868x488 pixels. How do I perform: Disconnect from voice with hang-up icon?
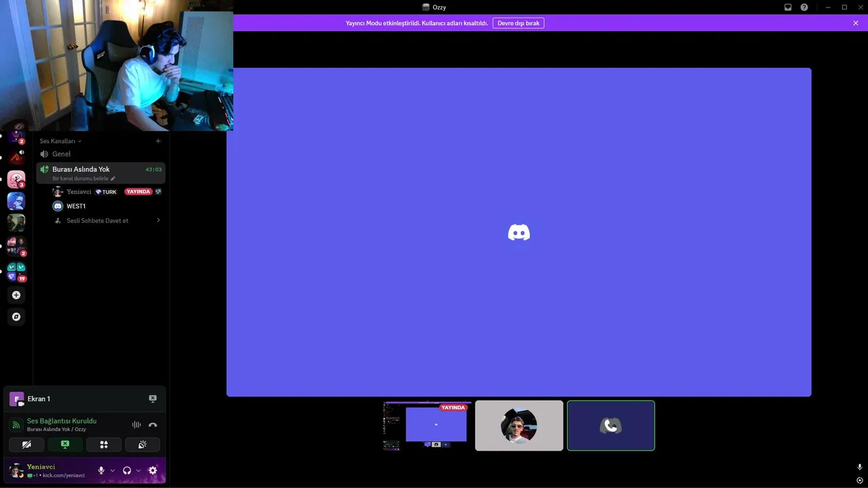(x=153, y=425)
